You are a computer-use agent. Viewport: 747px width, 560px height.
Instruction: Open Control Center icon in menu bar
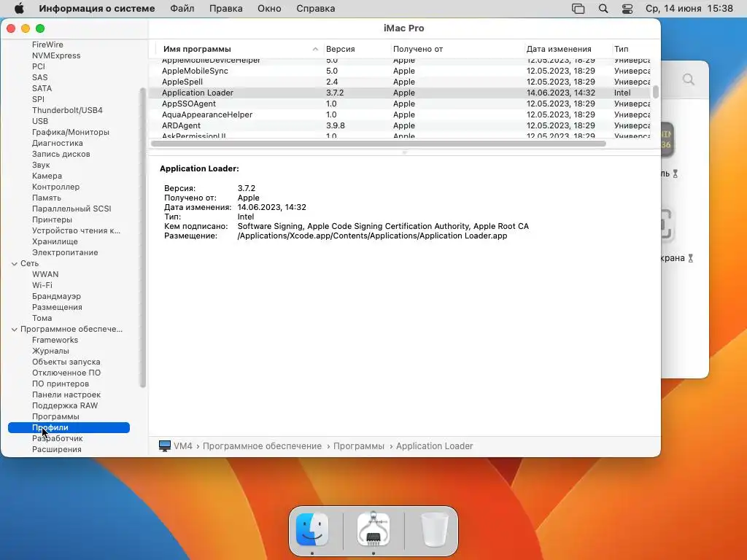(x=627, y=9)
